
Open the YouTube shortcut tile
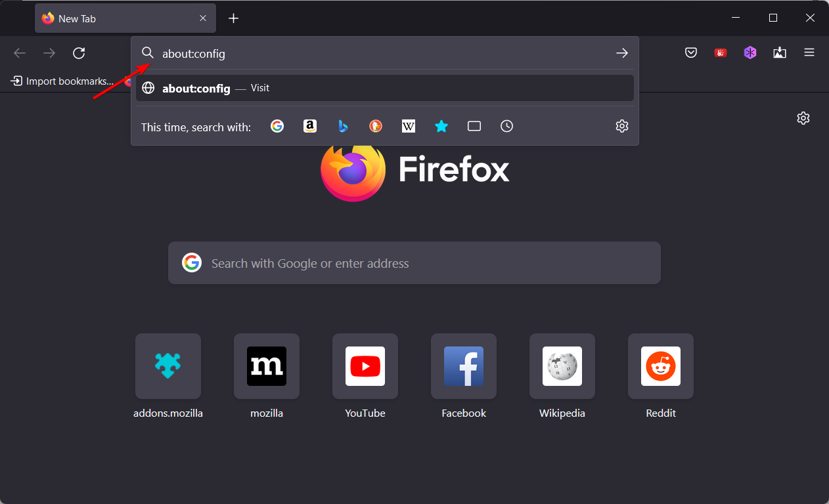pyautogui.click(x=365, y=366)
